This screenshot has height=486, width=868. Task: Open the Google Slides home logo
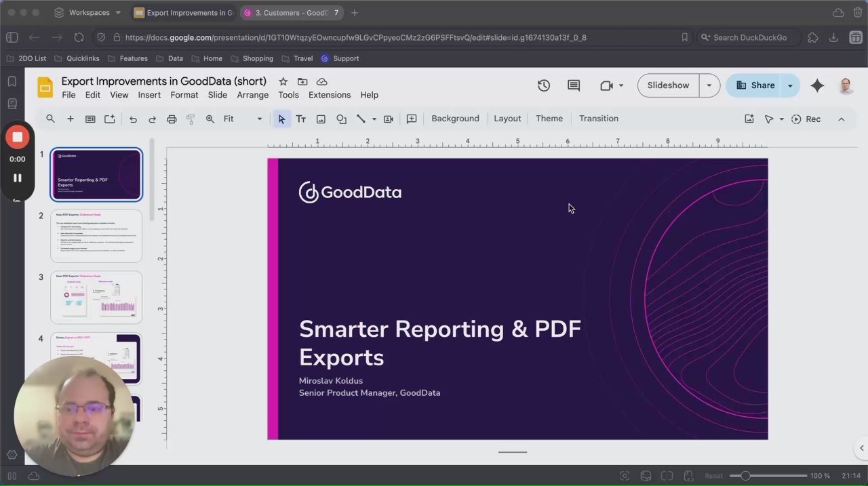point(45,87)
